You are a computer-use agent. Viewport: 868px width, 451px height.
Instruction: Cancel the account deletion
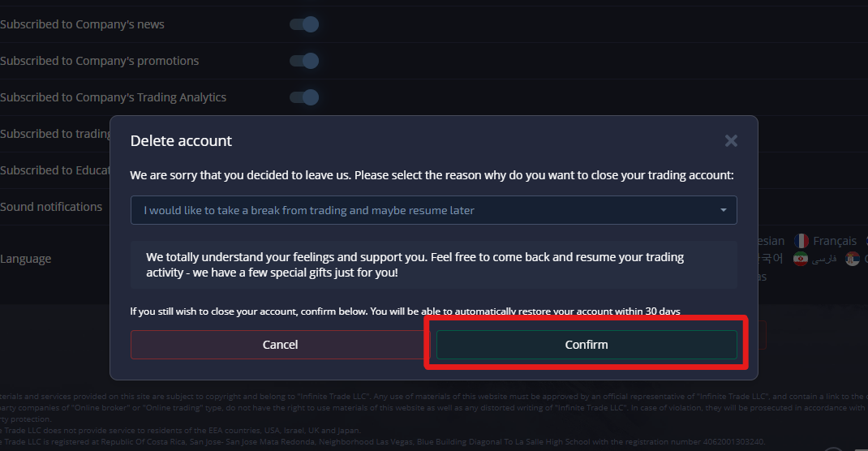280,345
